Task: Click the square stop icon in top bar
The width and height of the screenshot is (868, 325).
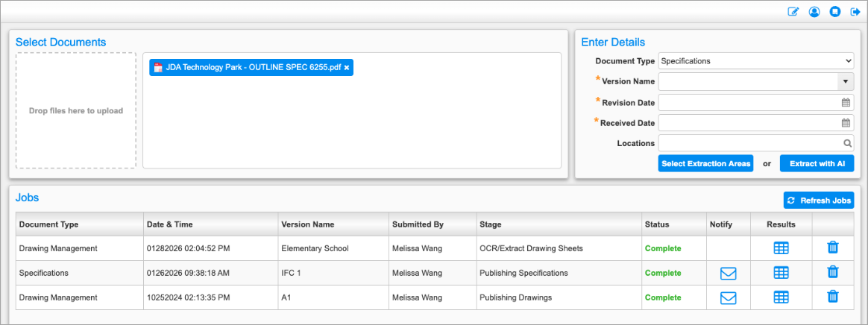Action: (834, 12)
